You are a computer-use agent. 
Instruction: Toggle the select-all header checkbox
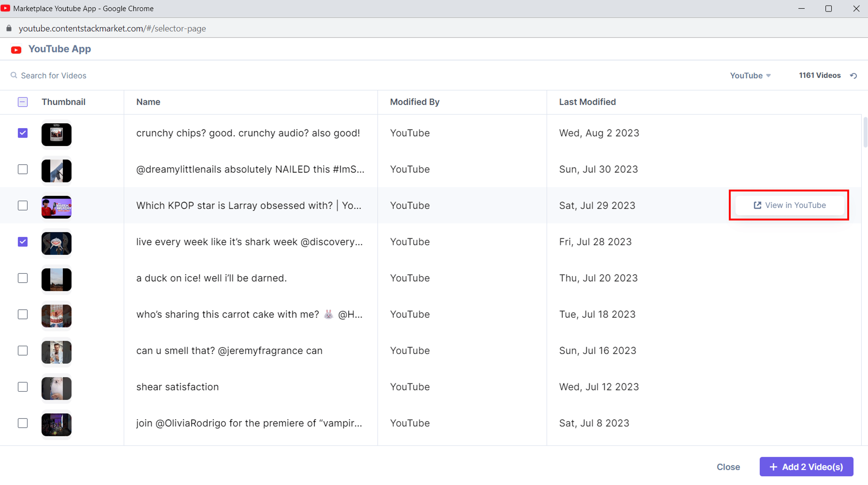pos(23,102)
